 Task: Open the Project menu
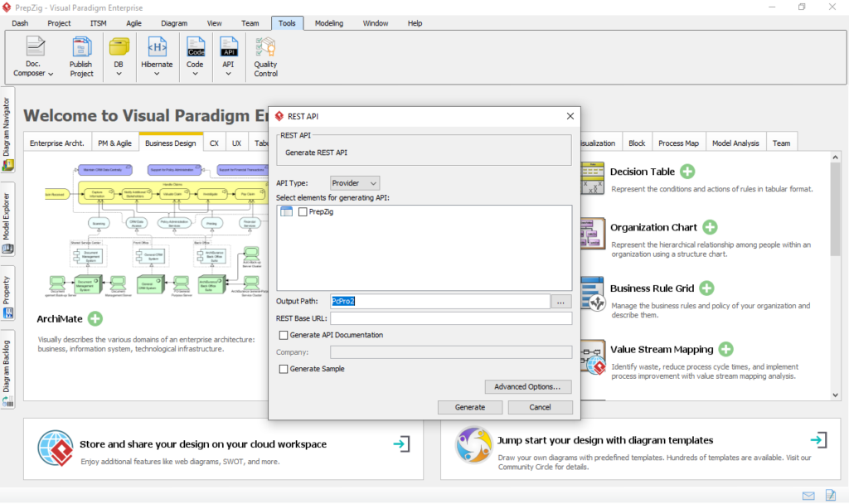click(59, 23)
